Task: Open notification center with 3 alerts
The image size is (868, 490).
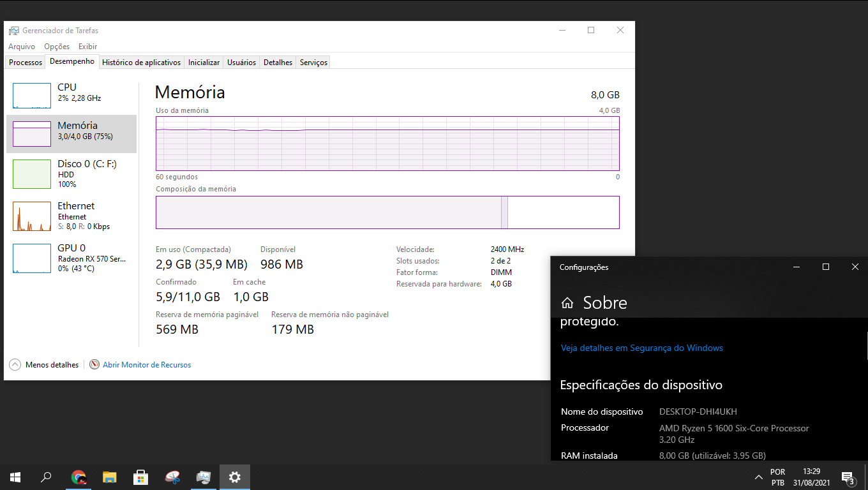Action: point(848,477)
